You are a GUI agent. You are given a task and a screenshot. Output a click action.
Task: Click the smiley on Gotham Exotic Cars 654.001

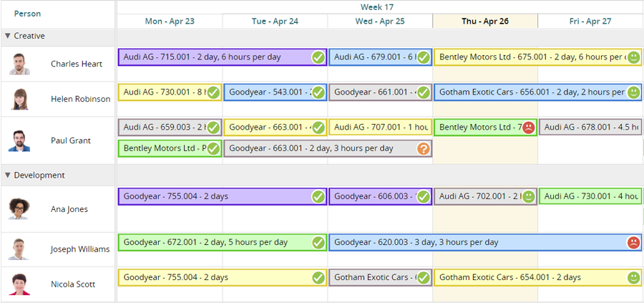(x=634, y=277)
